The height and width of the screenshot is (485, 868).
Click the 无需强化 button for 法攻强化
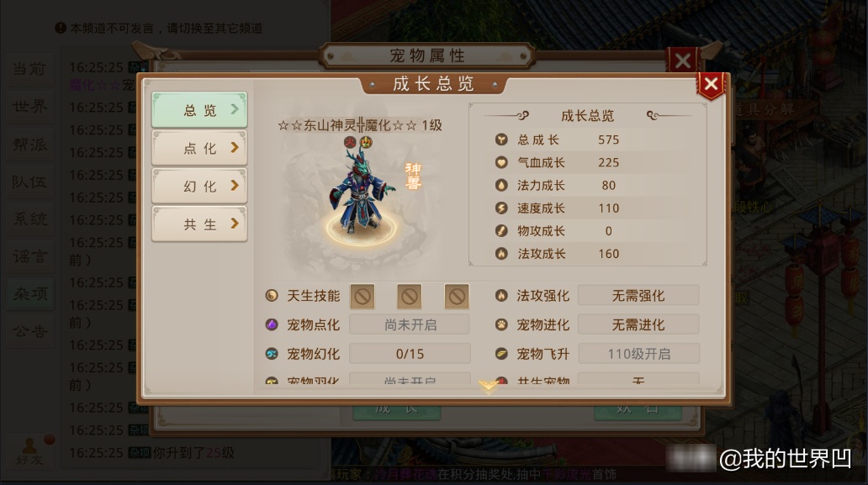click(x=638, y=296)
